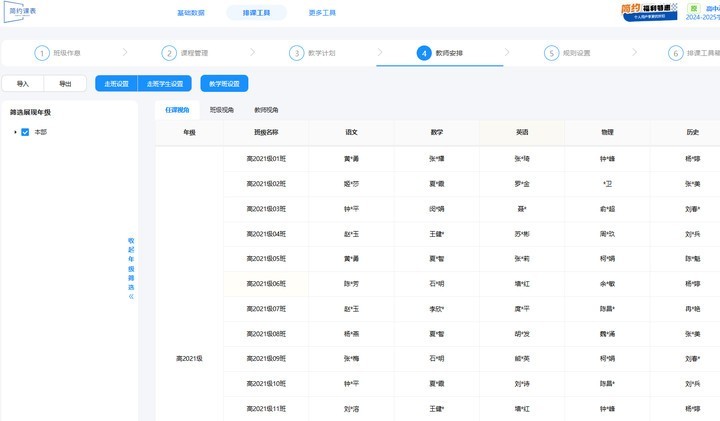Click the 导入 button
Viewport: 720px width, 421px height.
pos(23,84)
